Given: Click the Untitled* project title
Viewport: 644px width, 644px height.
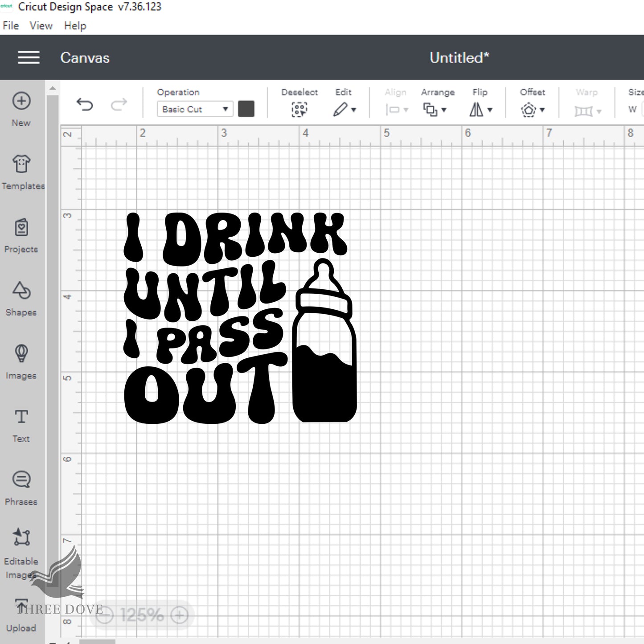Looking at the screenshot, I should click(459, 57).
